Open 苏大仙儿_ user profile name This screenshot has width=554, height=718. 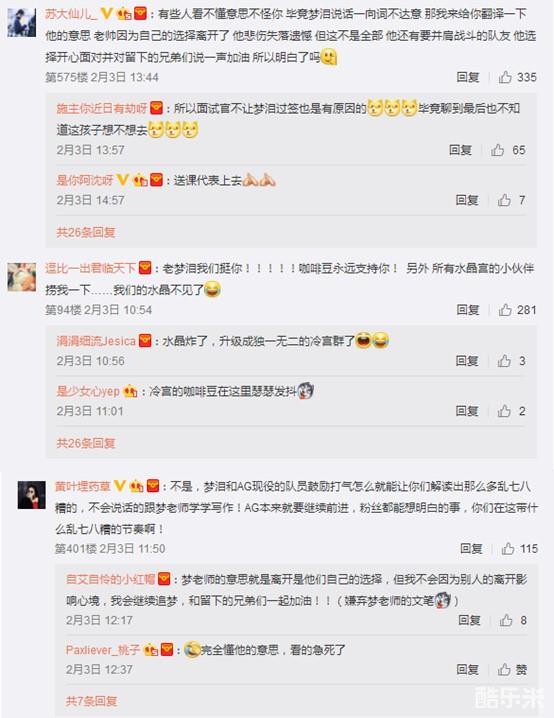coord(71,14)
